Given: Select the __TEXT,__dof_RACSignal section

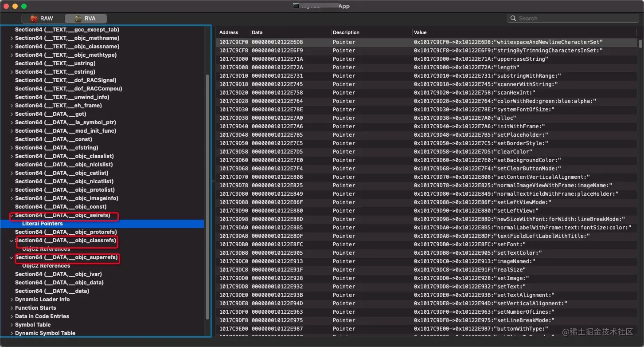Looking at the screenshot, I should (66, 80).
